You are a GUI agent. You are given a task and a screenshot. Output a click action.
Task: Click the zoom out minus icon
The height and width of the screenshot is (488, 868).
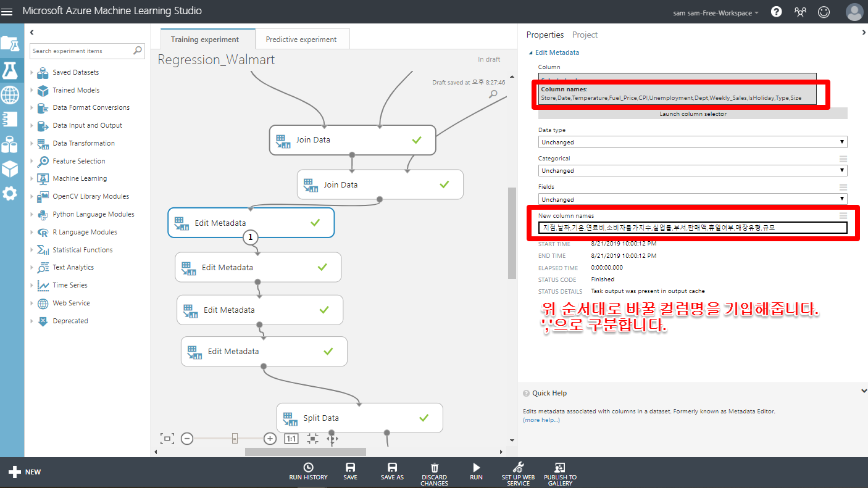coord(188,439)
